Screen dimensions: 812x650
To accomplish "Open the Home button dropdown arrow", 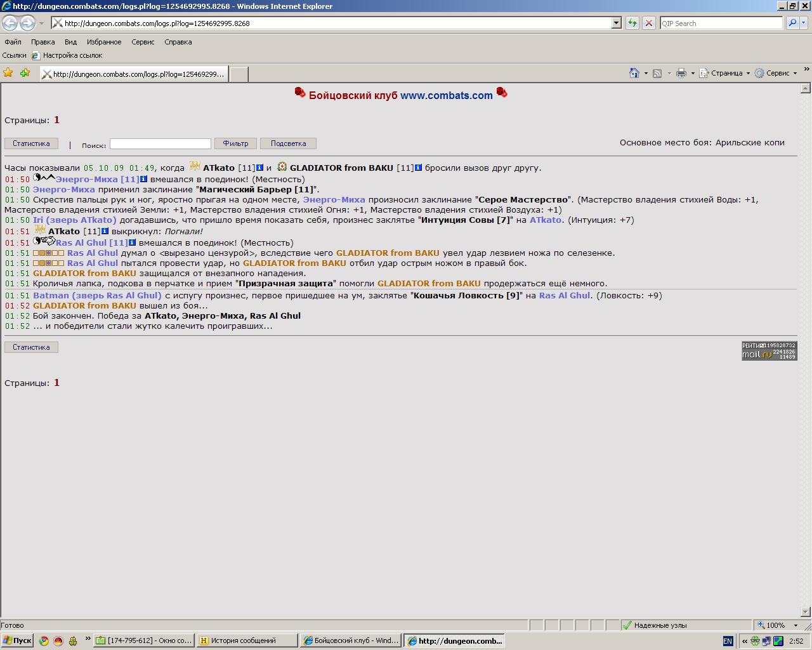I will (646, 73).
